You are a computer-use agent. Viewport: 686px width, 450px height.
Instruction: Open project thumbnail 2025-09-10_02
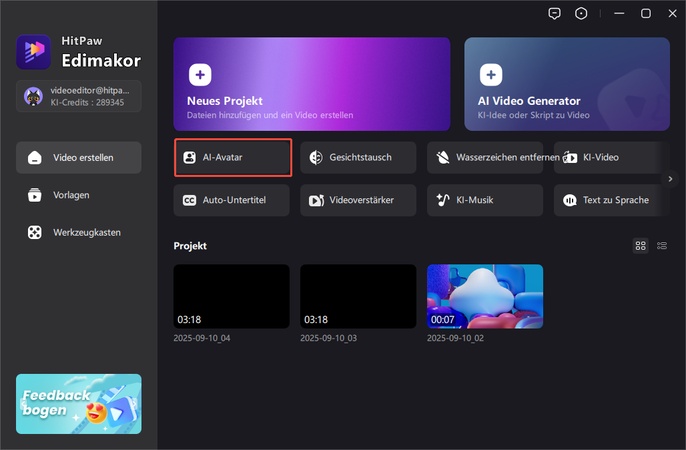coord(485,296)
